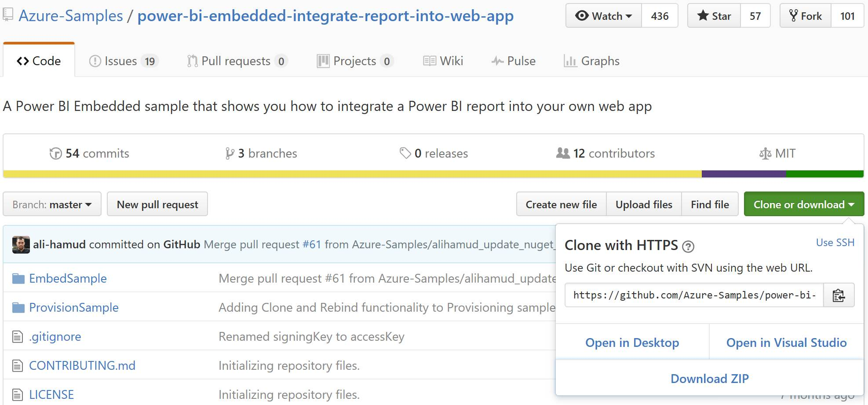Switch to the Code tab
868x405 pixels.
[39, 61]
